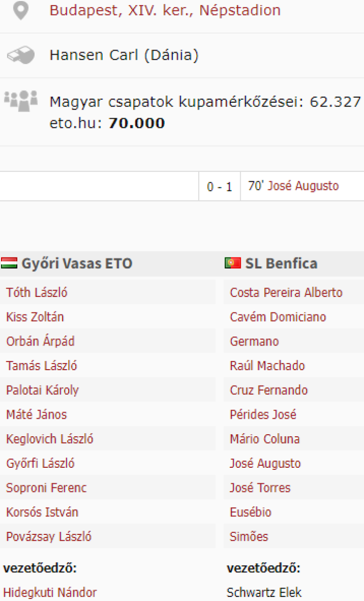Open coach Hidegkuti Nándor link
This screenshot has width=364, height=601.
[50, 592]
